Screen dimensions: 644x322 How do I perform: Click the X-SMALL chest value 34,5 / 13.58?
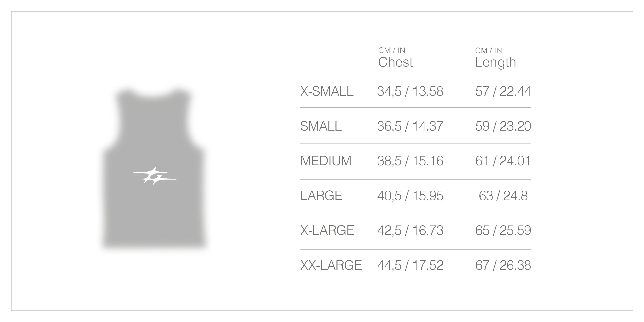(410, 91)
